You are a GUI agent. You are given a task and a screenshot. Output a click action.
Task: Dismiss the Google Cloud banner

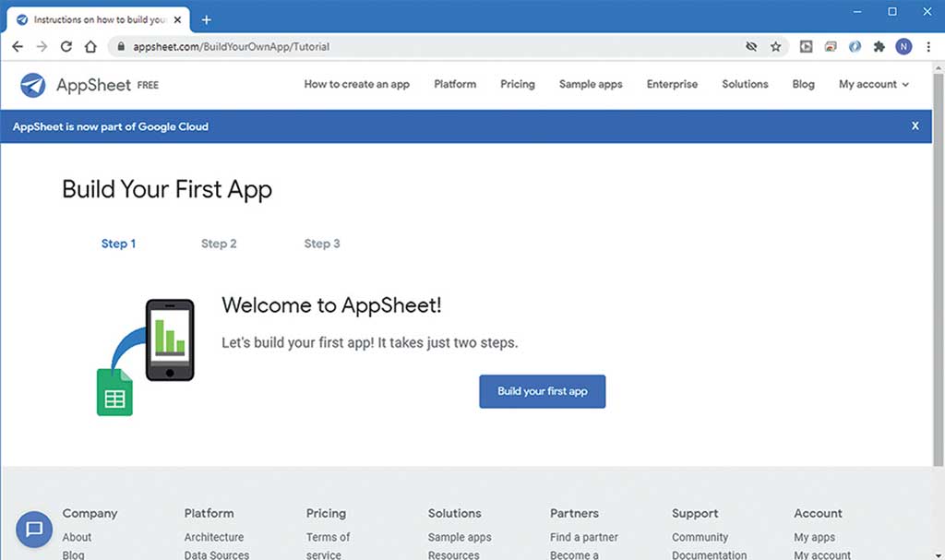coord(915,126)
